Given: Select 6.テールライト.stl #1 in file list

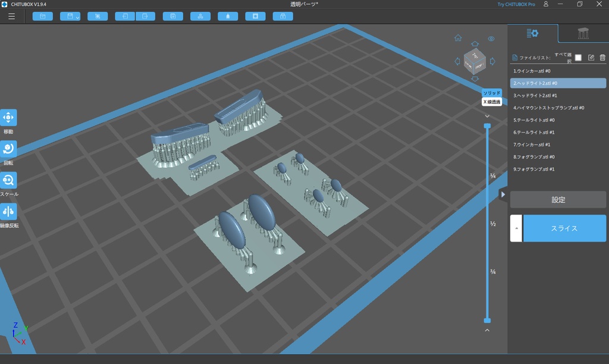Looking at the screenshot, I should (558, 132).
